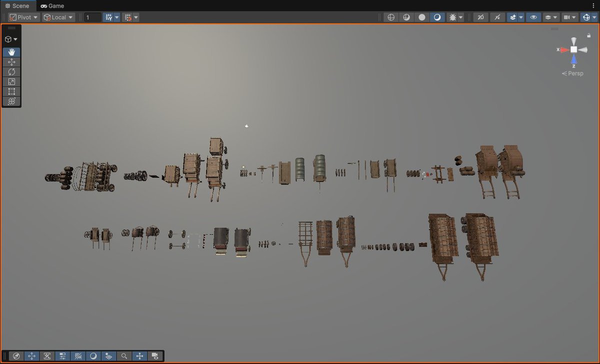
Task: Select the Rotate tool
Action: [11, 72]
